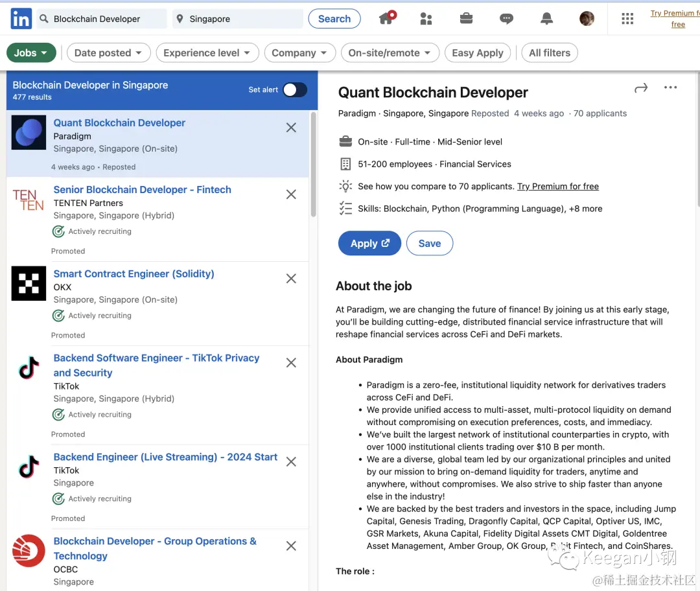Viewport: 700px width, 591px height.
Task: Click the Search button
Action: [x=334, y=19]
